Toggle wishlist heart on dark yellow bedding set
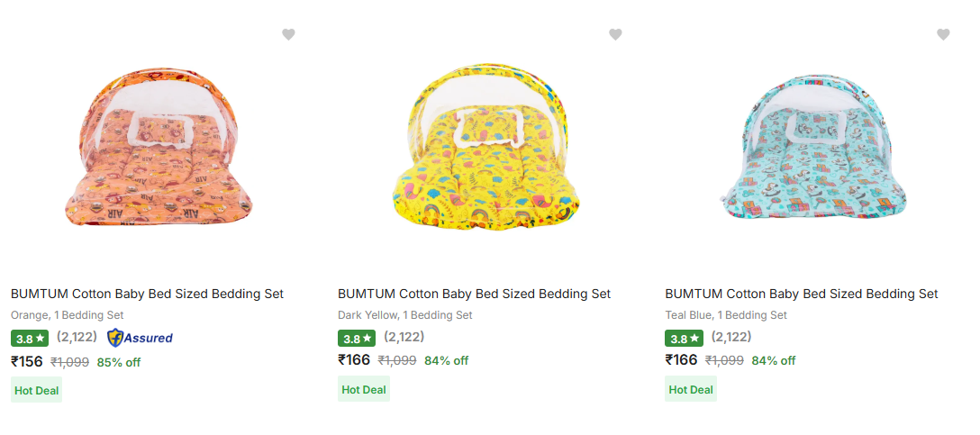This screenshot has width=980, height=435. pos(615,35)
